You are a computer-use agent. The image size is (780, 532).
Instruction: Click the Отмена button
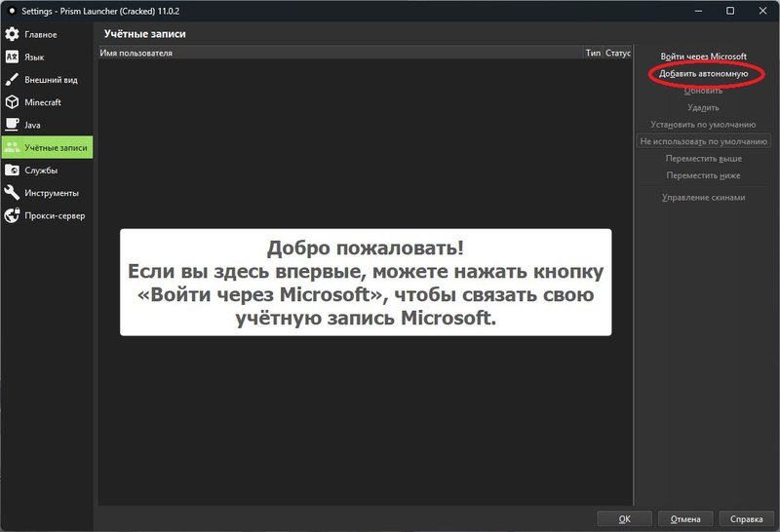point(685,518)
